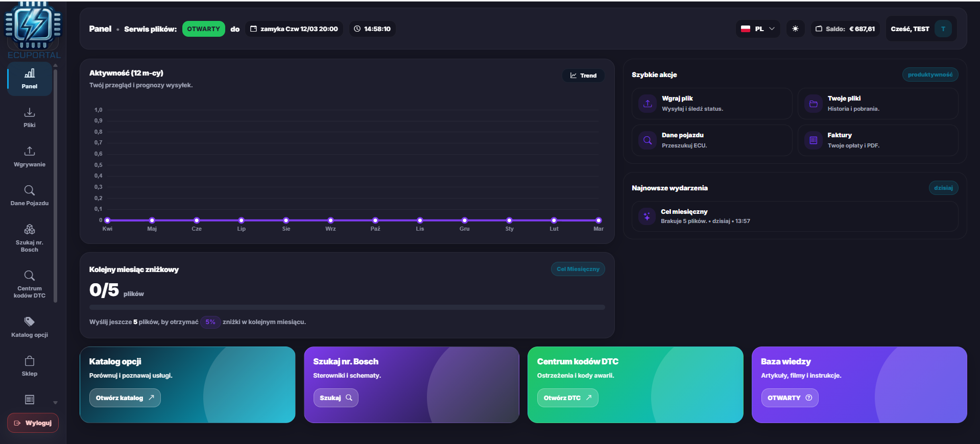980x444 pixels.
Task: Open the Sklep shopping bag icon
Action: (30, 361)
